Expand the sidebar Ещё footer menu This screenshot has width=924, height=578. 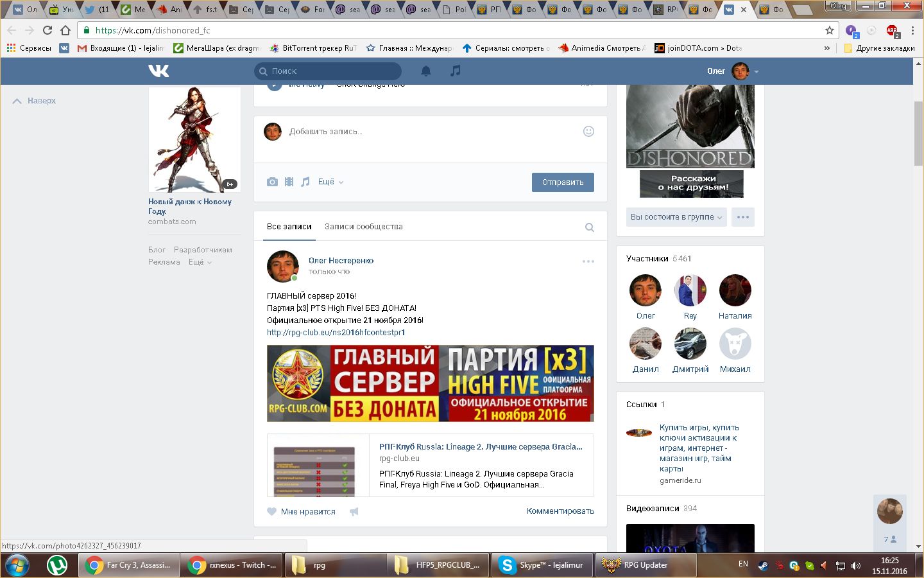(200, 262)
